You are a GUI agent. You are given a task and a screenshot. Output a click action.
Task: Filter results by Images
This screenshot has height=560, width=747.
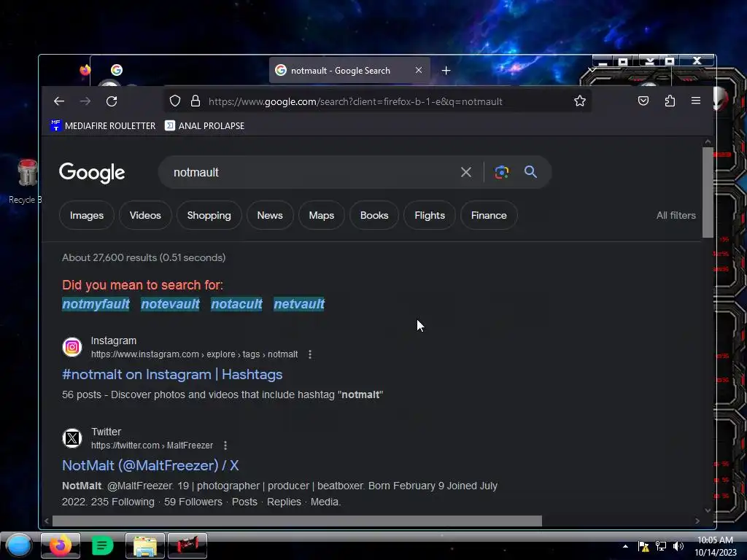[87, 215]
